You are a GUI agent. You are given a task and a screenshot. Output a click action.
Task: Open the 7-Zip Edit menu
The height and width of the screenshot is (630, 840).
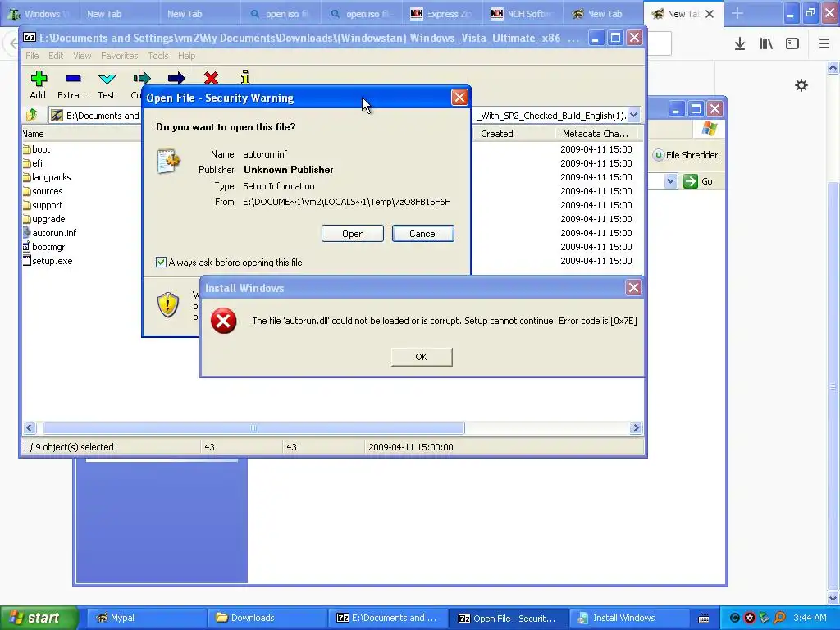click(x=56, y=56)
